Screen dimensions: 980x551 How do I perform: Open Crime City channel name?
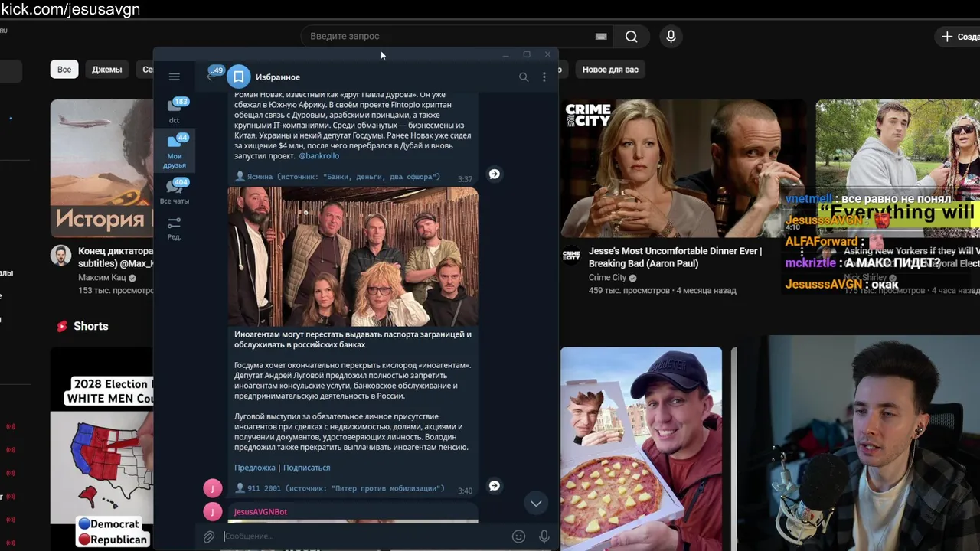click(607, 278)
